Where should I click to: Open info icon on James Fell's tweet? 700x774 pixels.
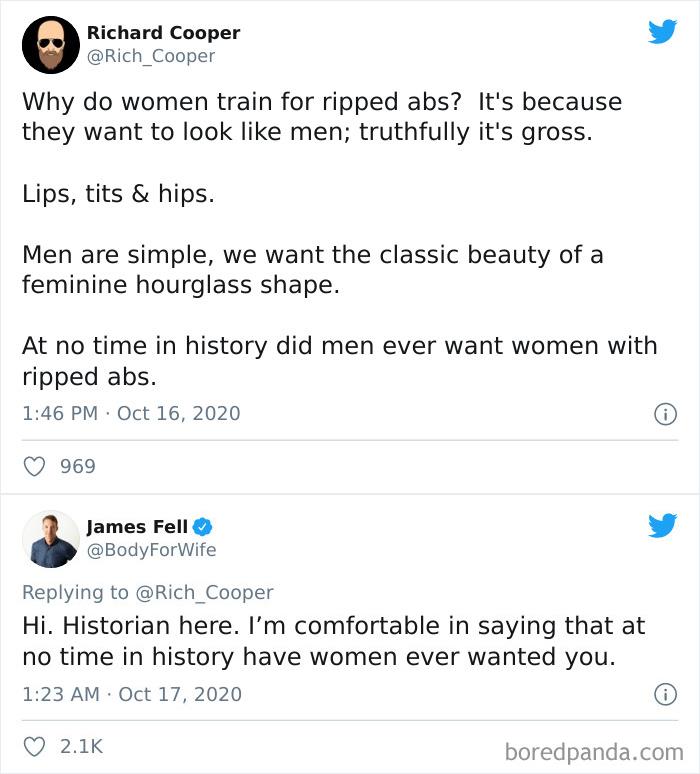tap(664, 693)
